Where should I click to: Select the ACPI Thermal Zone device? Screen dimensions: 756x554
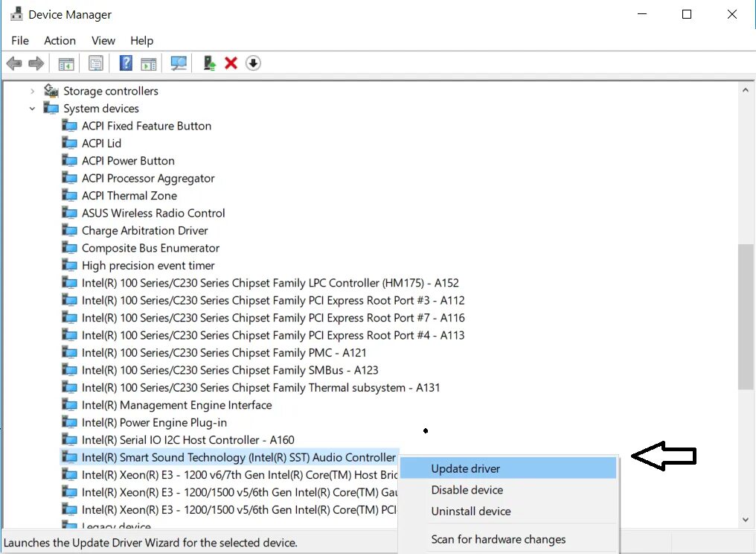click(x=129, y=195)
